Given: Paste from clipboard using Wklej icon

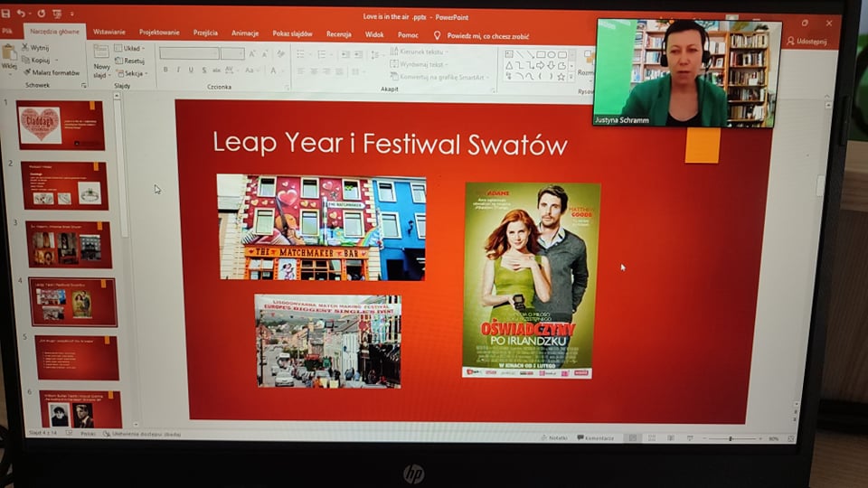Looking at the screenshot, I should pyautogui.click(x=9, y=53).
